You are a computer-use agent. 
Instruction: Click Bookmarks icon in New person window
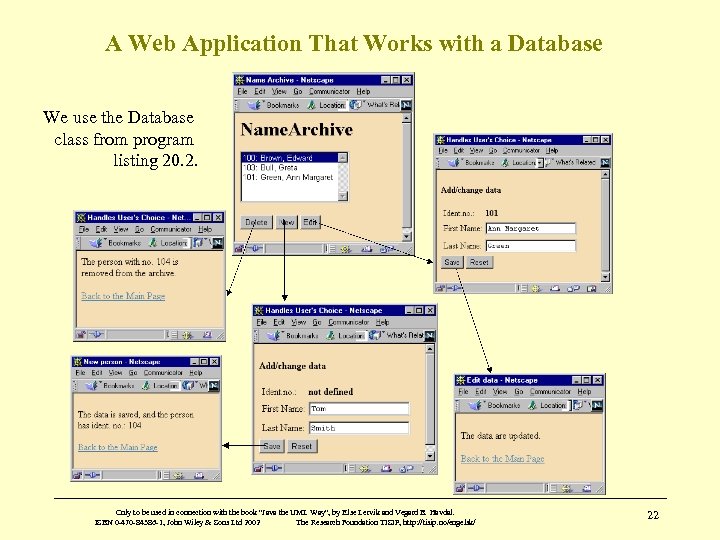pos(92,386)
